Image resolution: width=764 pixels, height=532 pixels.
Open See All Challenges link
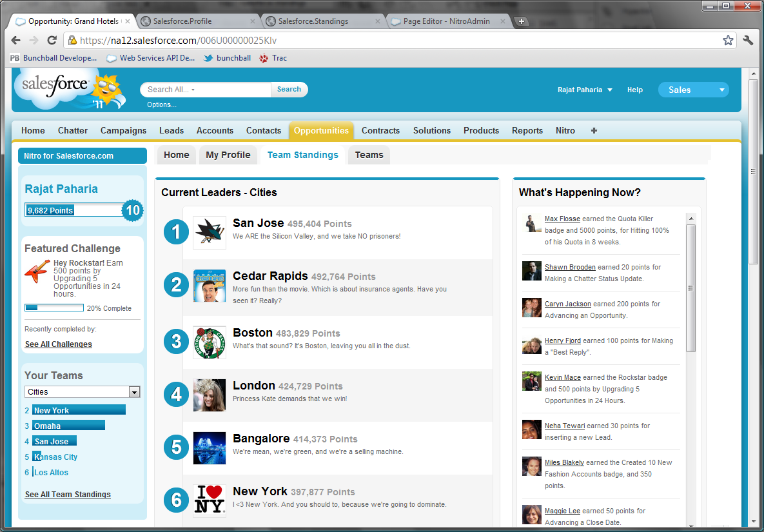59,344
